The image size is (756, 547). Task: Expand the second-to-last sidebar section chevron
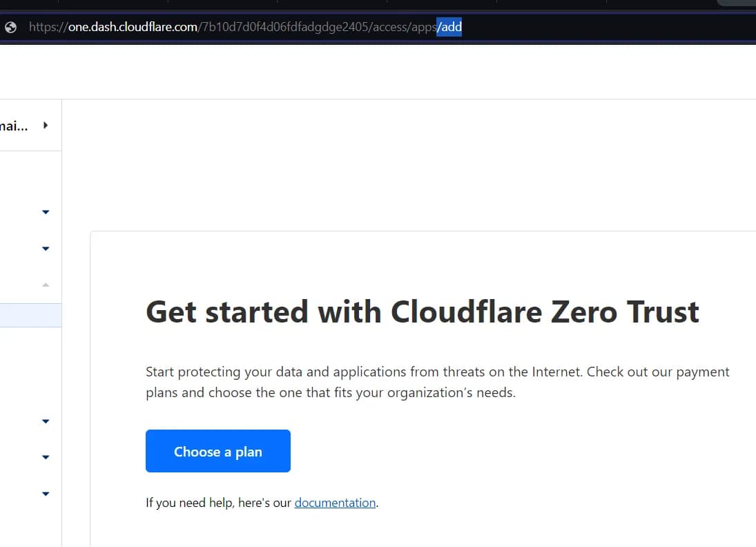46,457
